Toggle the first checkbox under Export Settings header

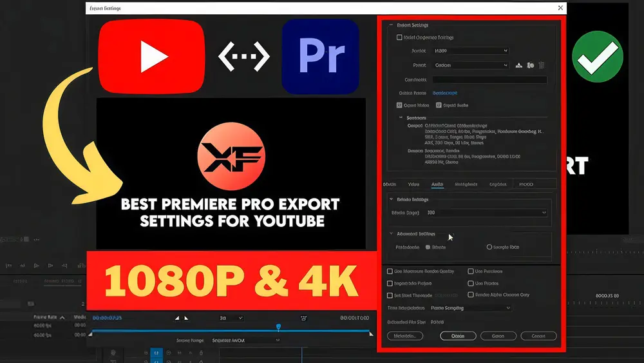point(399,37)
